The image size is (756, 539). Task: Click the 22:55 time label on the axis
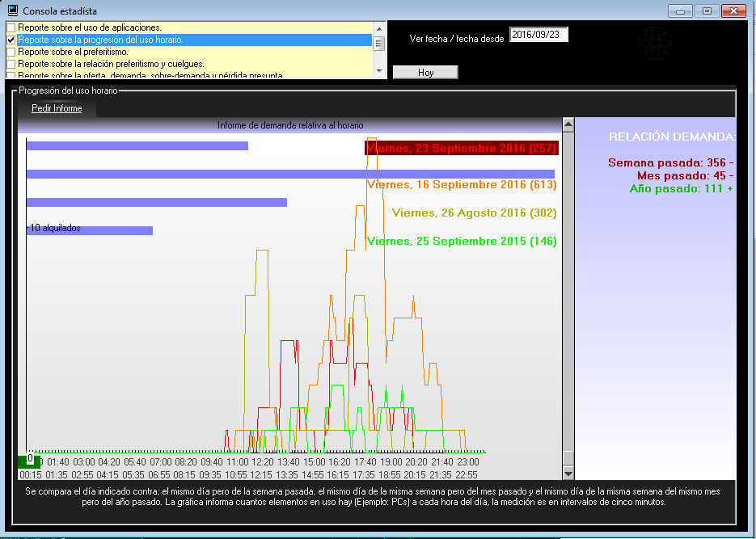point(467,475)
